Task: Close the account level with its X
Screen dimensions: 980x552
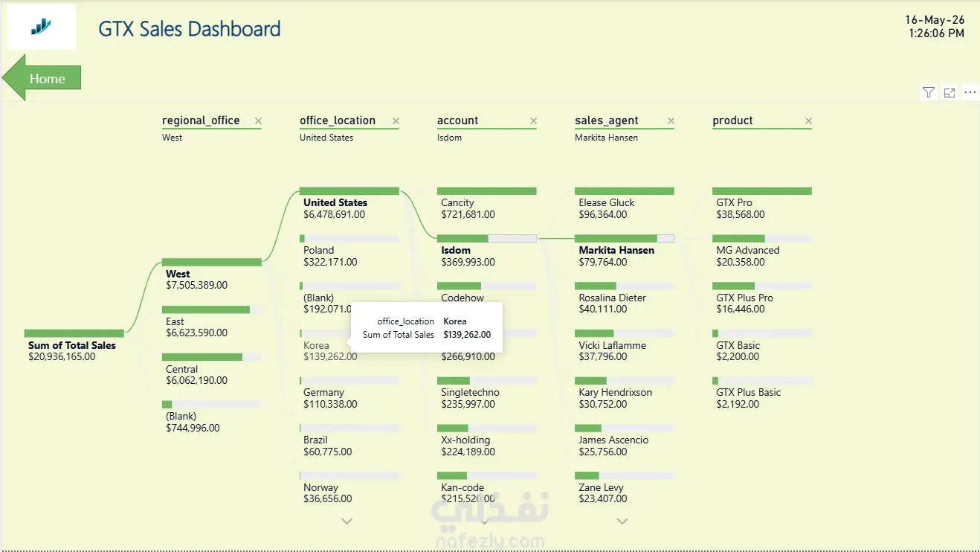Action: [533, 121]
